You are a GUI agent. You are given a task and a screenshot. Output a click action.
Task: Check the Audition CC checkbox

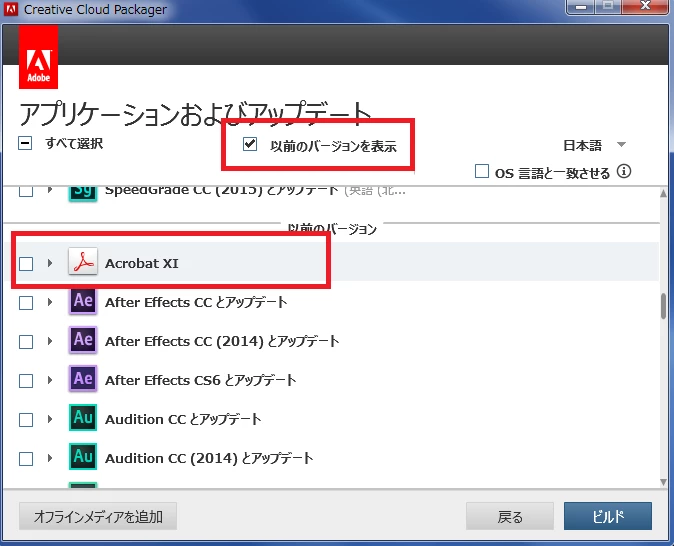tap(26, 420)
